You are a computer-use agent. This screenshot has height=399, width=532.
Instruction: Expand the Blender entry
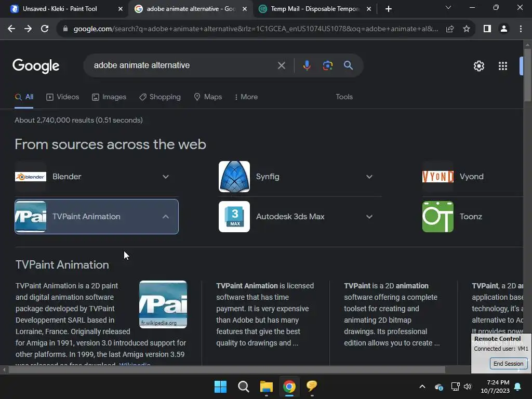(165, 177)
